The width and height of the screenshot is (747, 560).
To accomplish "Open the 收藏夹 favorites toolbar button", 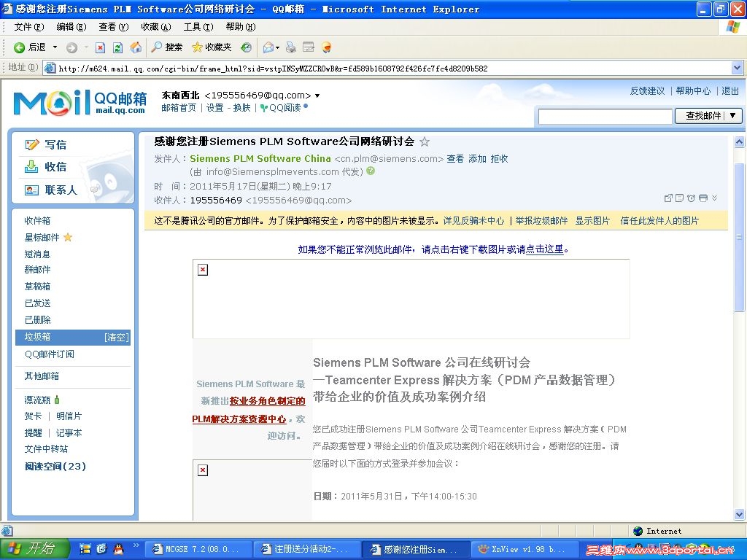I will 212,47.
